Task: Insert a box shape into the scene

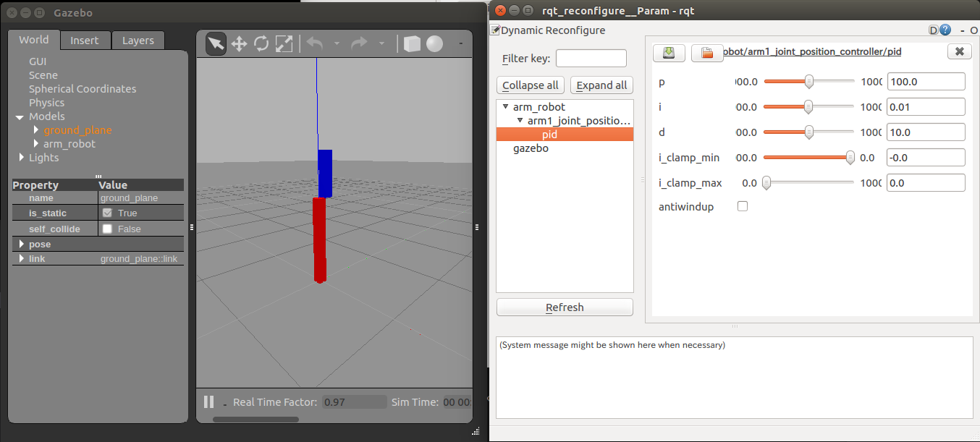Action: 411,43
